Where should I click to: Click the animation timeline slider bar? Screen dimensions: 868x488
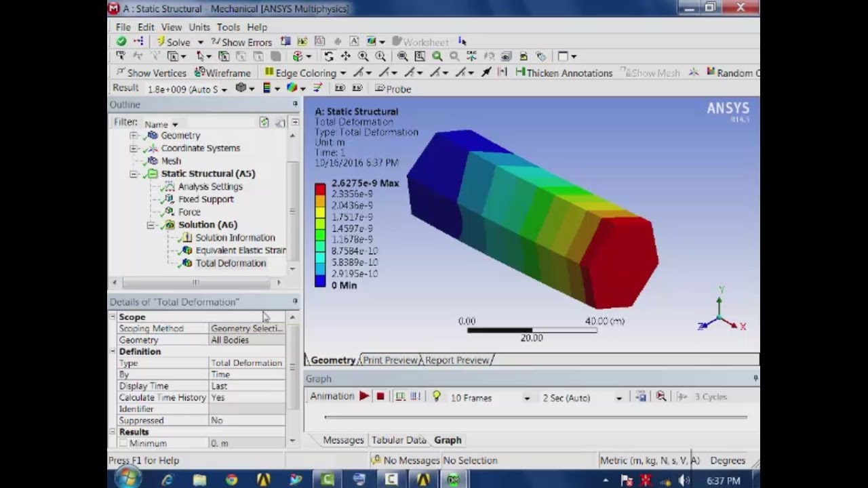coord(536,418)
